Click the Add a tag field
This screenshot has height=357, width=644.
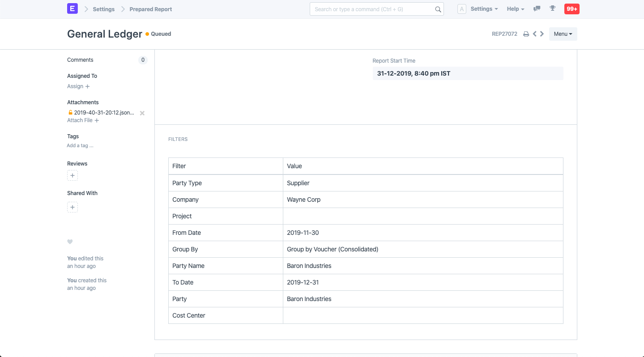80,145
